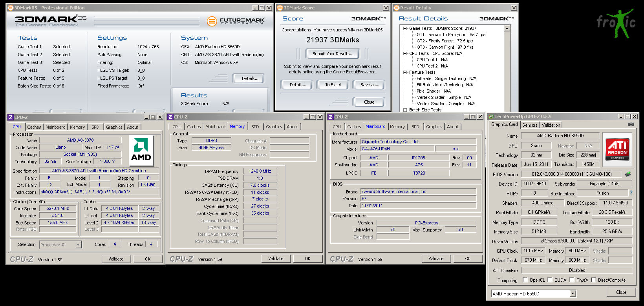Image resolution: width=644 pixels, height=306 pixels.
Task: Click the GT2 - Firefly Forest row
Action: coord(445,41)
